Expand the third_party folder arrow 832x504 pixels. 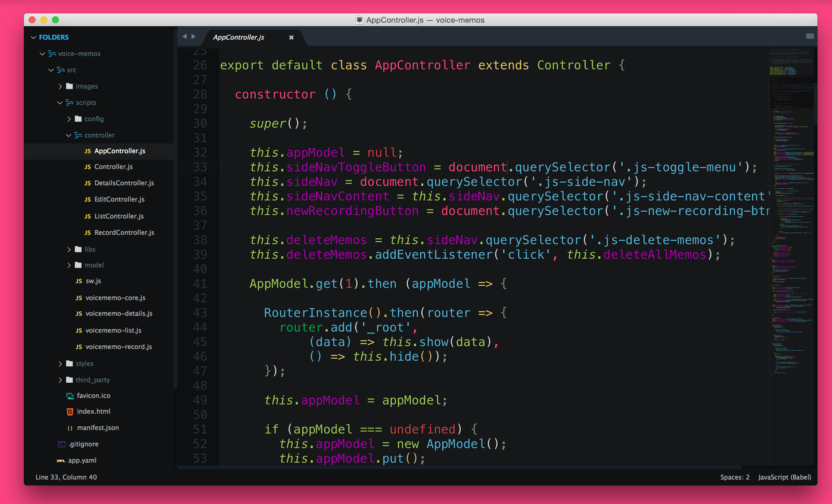[x=60, y=380]
